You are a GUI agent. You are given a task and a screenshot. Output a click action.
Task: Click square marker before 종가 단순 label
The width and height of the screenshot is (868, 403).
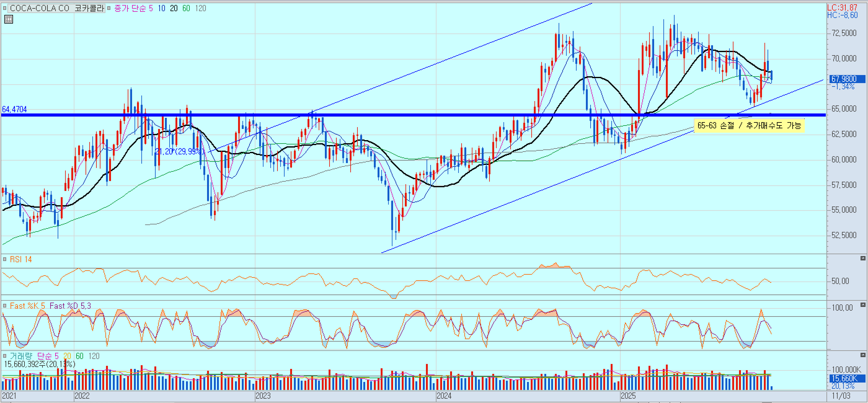(109, 8)
